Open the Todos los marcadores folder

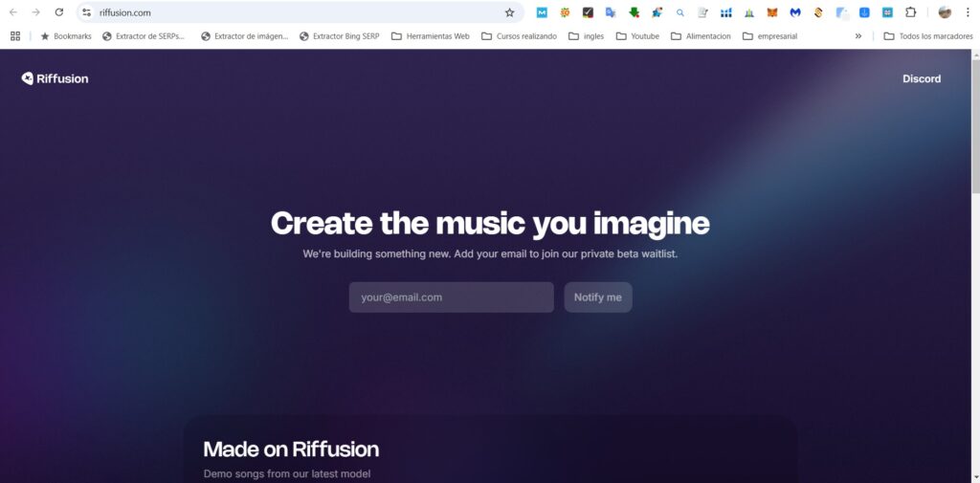(x=928, y=36)
